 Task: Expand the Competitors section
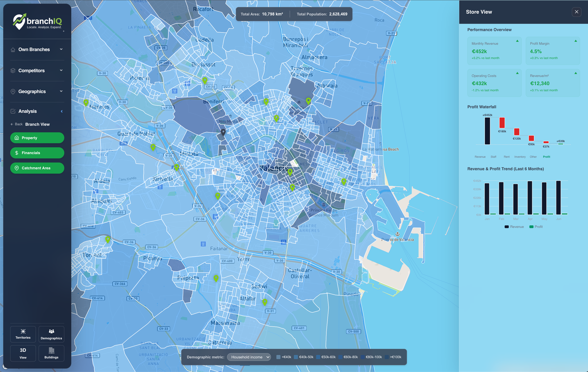click(x=61, y=71)
